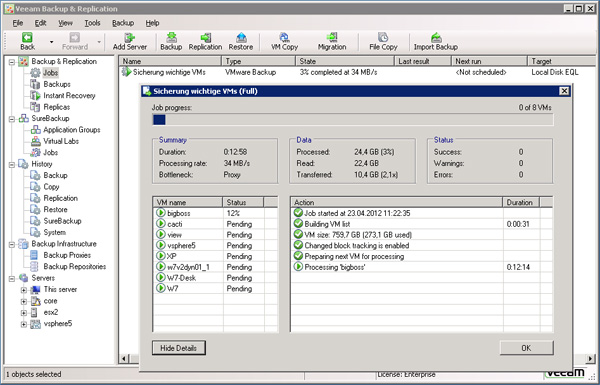Screen dimensions: 600x385
Task: Select System under History
Action: pos(54,232)
